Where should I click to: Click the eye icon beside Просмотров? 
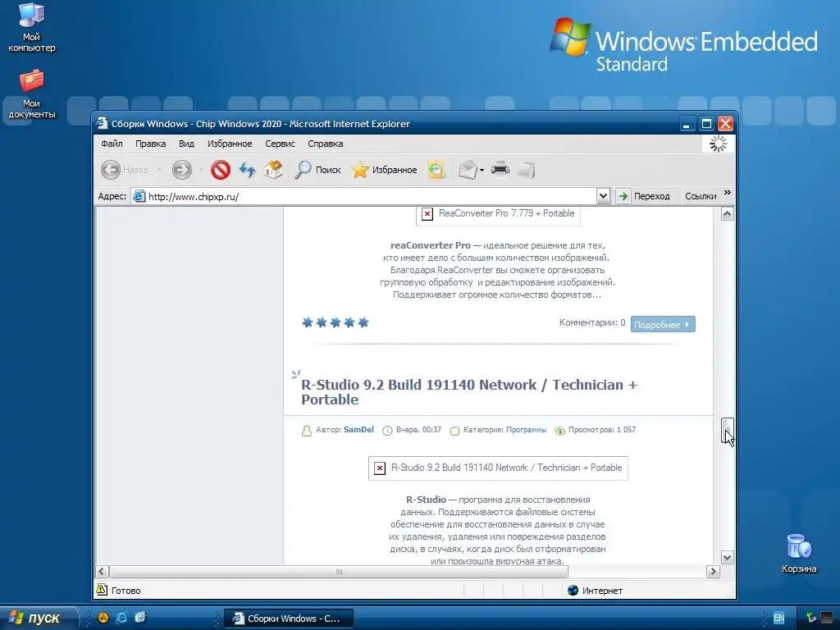coord(559,431)
